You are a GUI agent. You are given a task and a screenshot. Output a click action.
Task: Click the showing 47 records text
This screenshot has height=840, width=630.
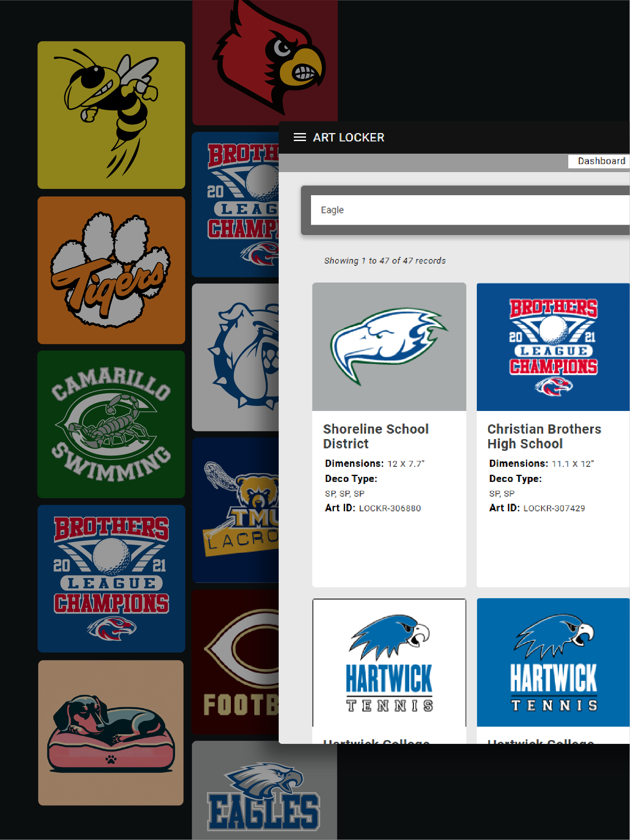click(x=385, y=261)
